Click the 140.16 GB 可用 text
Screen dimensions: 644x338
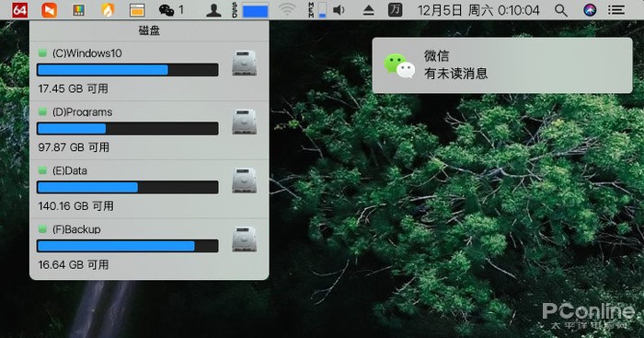76,205
